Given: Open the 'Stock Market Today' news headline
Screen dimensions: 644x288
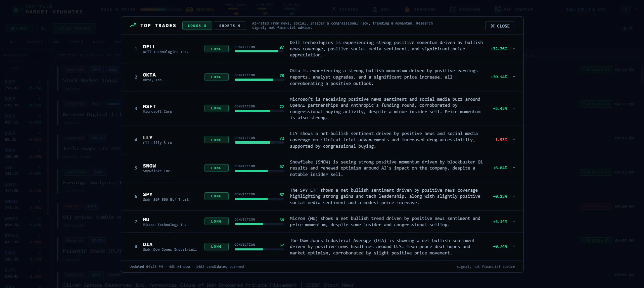Looking at the screenshot, I should (91, 80).
